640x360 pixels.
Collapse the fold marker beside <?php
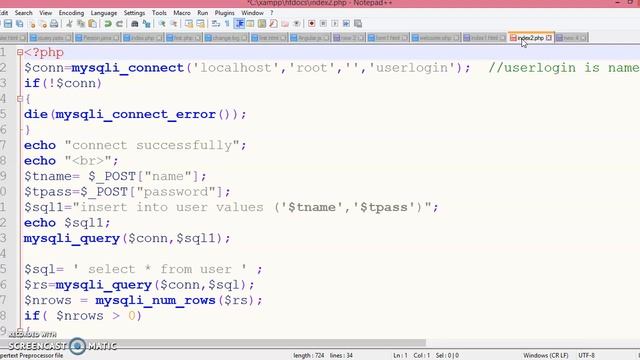point(20,52)
